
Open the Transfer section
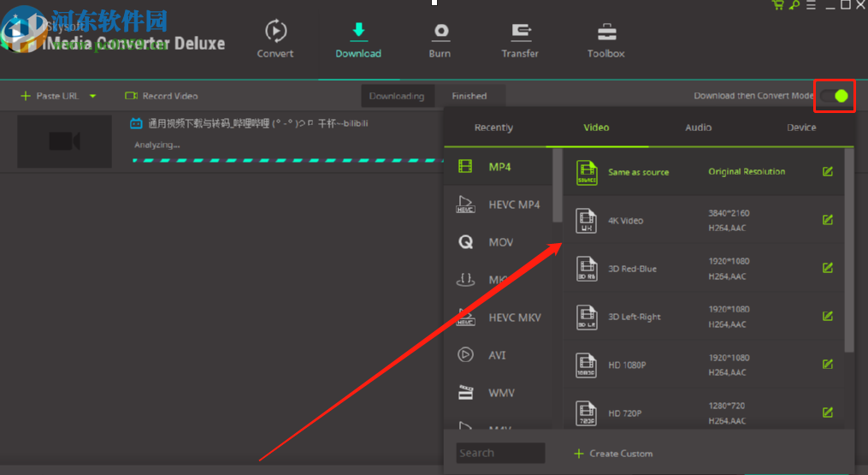[x=520, y=40]
